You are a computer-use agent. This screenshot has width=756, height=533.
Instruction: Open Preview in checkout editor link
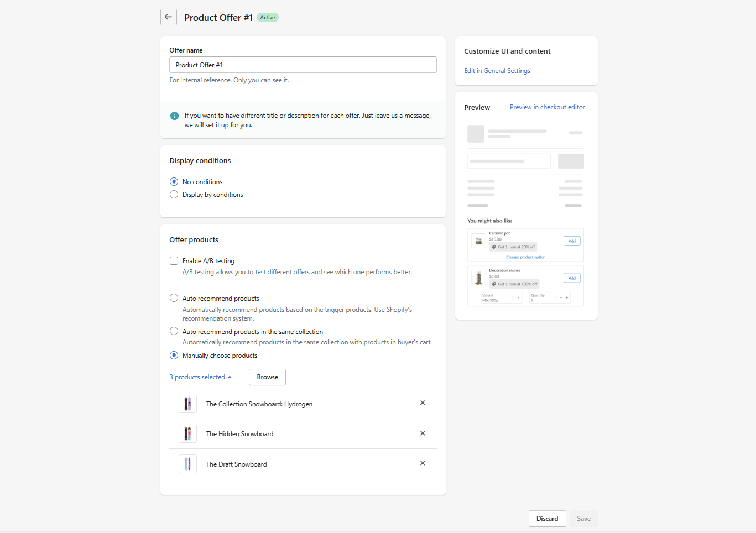pos(548,107)
